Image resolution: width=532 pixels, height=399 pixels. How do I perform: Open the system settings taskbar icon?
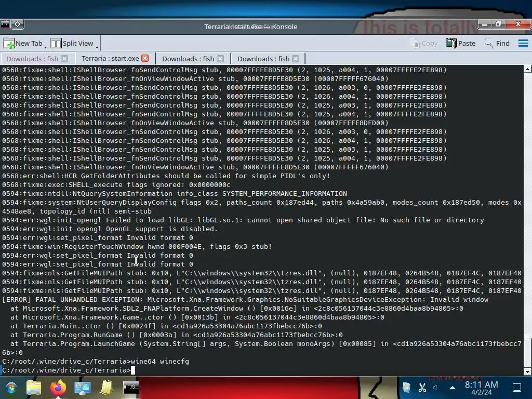(x=83, y=388)
